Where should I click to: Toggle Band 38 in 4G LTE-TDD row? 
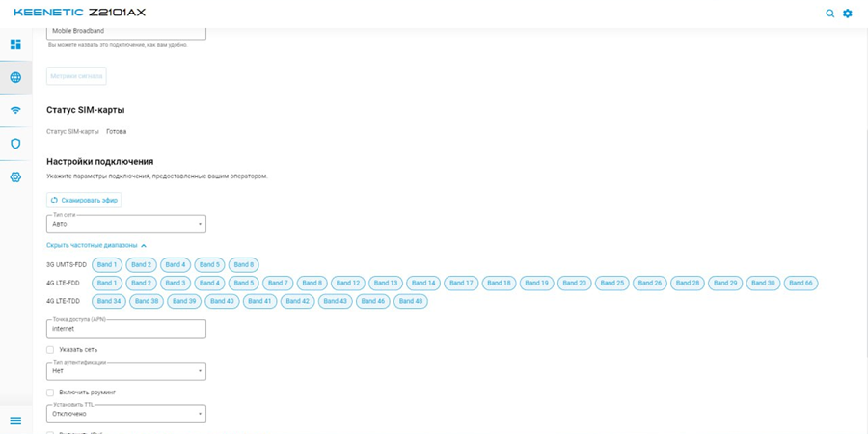[147, 301]
